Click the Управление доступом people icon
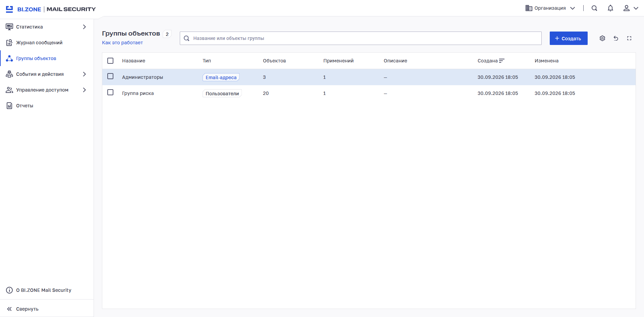The height and width of the screenshot is (317, 644). 9,90
